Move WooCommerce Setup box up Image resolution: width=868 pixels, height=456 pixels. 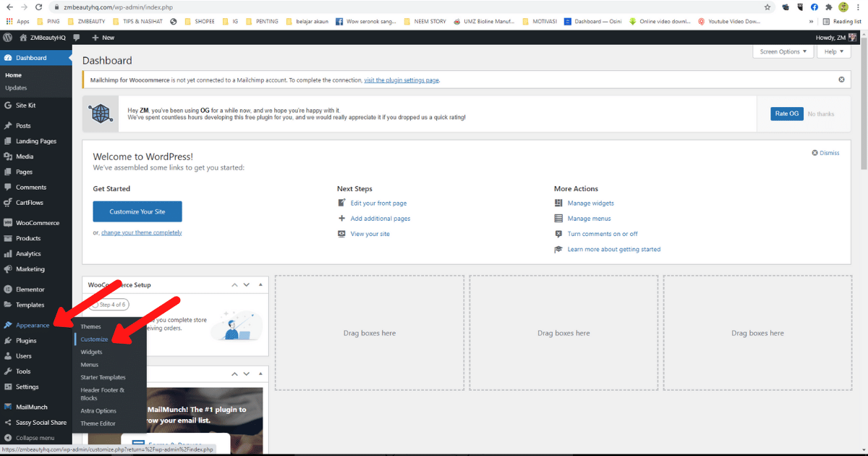[x=234, y=284]
